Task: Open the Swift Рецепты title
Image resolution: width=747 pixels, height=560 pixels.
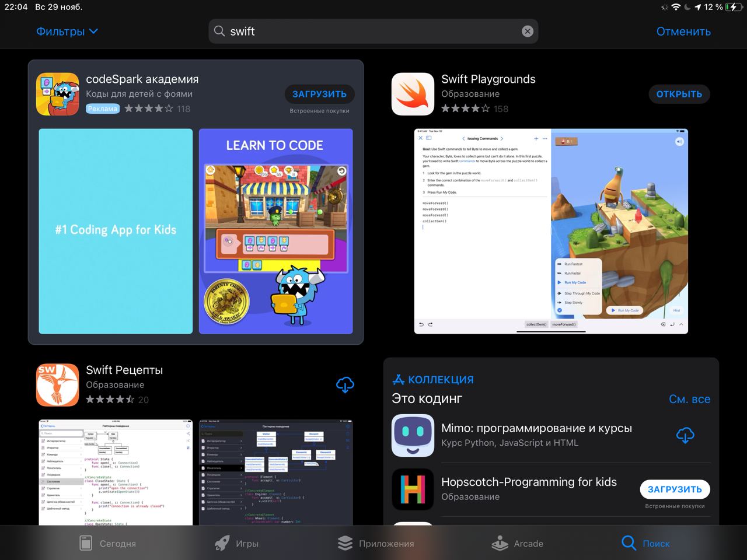Action: tap(124, 370)
